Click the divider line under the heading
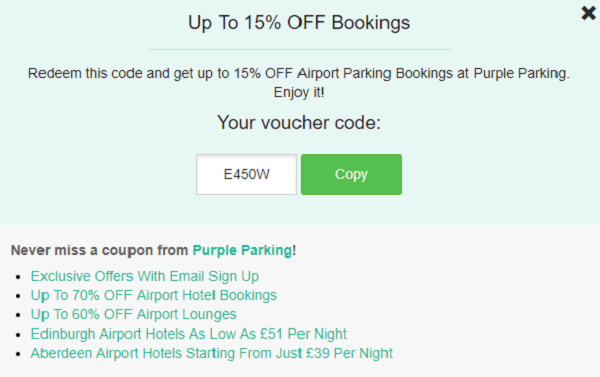 (x=299, y=49)
